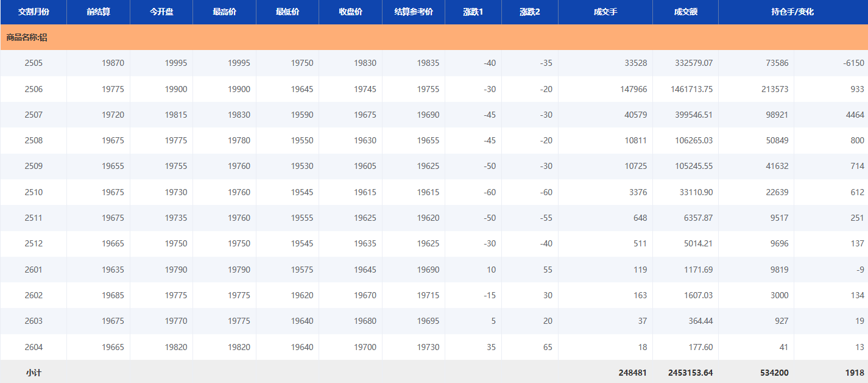This screenshot has width=868, height=383.
Task: Click the 2506 contract row label
Action: click(x=34, y=89)
